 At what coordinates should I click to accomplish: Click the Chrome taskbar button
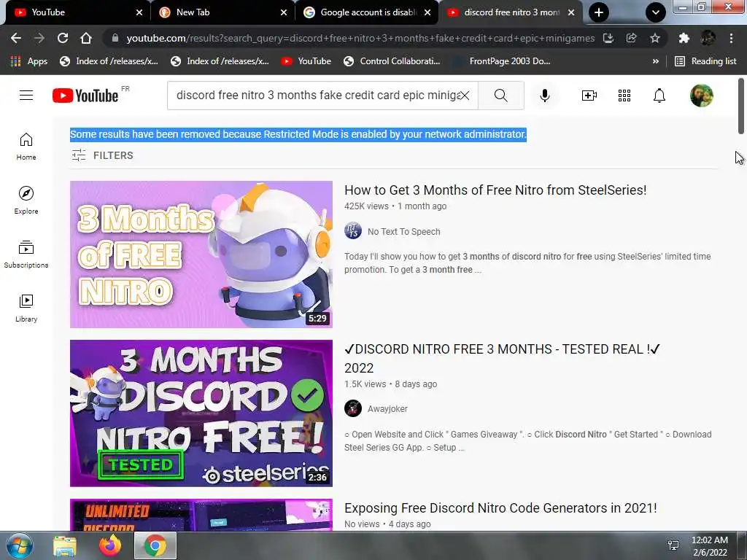[x=155, y=545]
